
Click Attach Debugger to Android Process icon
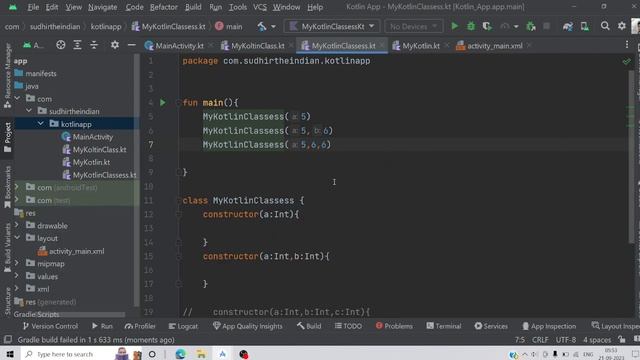tap(531, 27)
